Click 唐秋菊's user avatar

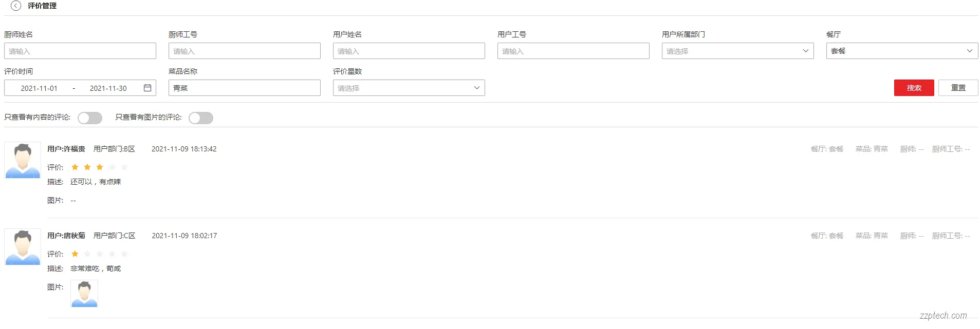point(23,247)
